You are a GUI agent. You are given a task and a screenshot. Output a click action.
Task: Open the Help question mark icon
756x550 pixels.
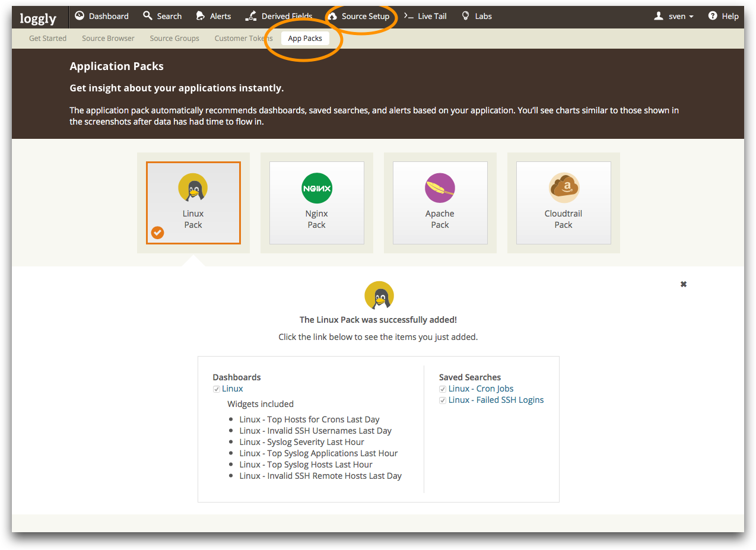[713, 16]
